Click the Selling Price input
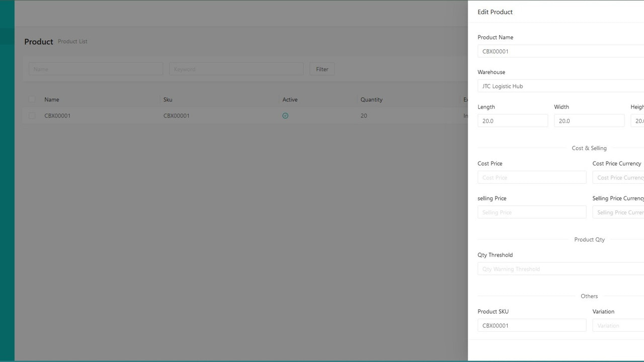 pyautogui.click(x=532, y=212)
